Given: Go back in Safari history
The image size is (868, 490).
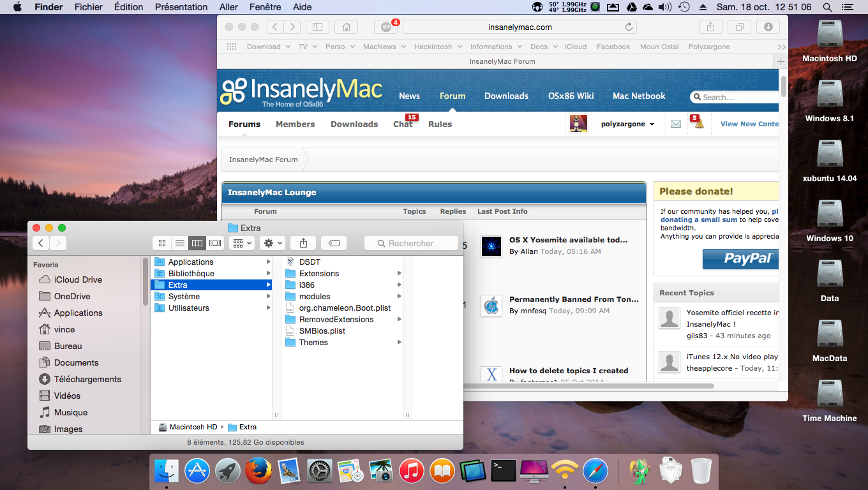Looking at the screenshot, I should [x=275, y=27].
